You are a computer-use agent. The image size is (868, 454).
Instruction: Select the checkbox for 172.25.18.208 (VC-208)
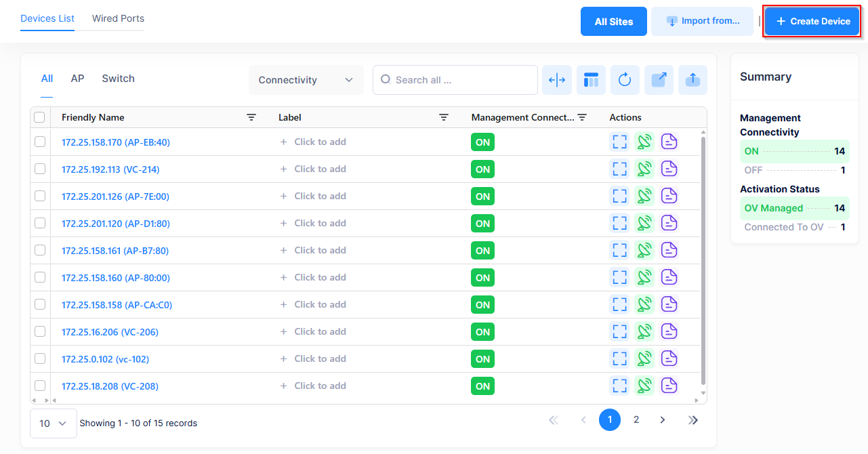(40, 386)
